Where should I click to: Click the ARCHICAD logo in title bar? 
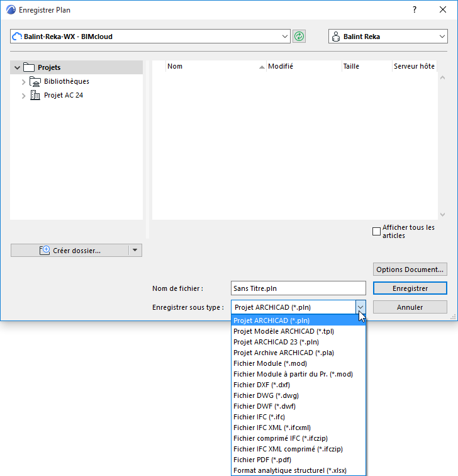click(x=11, y=9)
